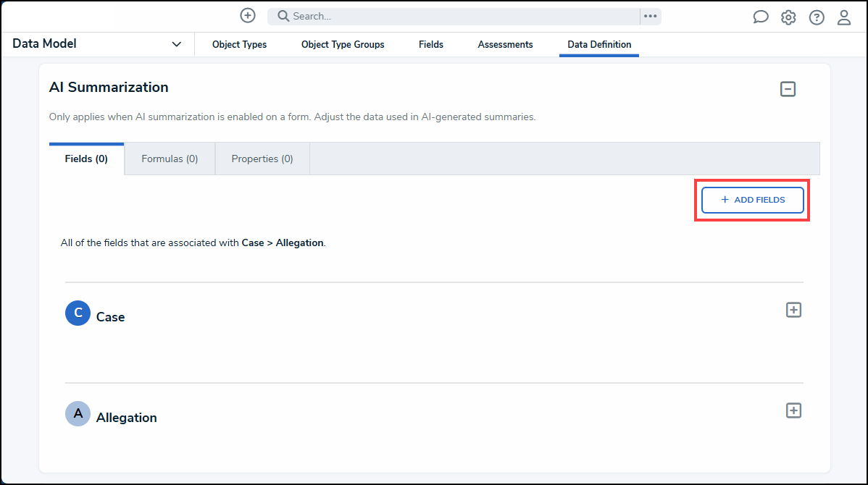Switch to the Formulas tab
Image resolution: width=868 pixels, height=485 pixels.
point(169,158)
